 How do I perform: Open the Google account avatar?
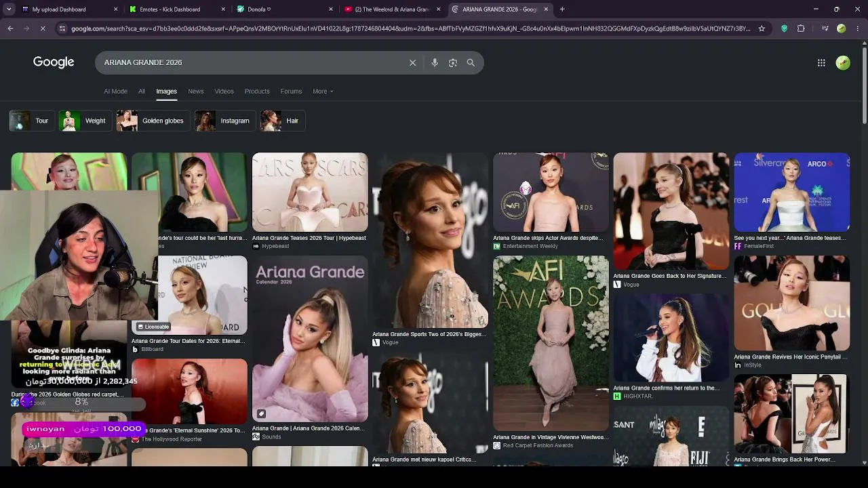843,62
